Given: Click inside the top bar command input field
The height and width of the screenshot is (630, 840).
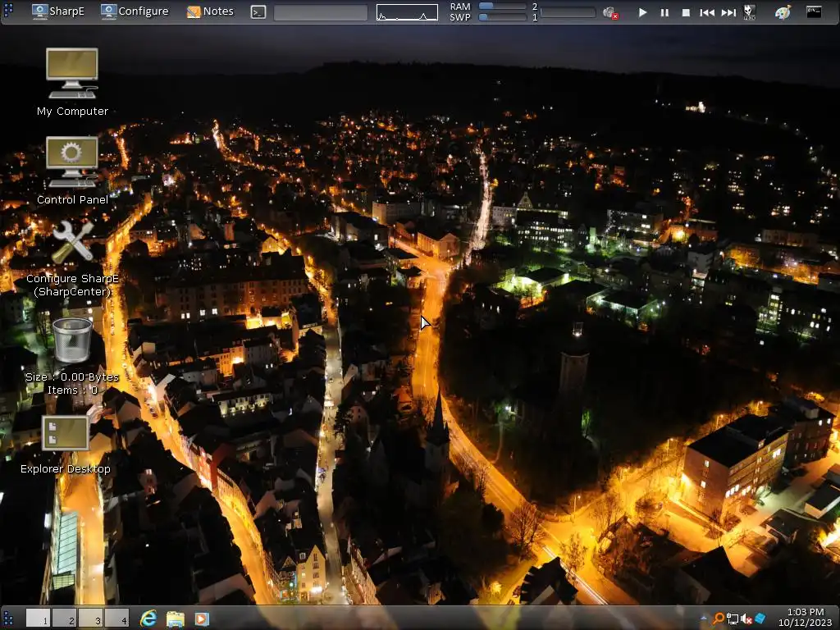Looking at the screenshot, I should 320,12.
